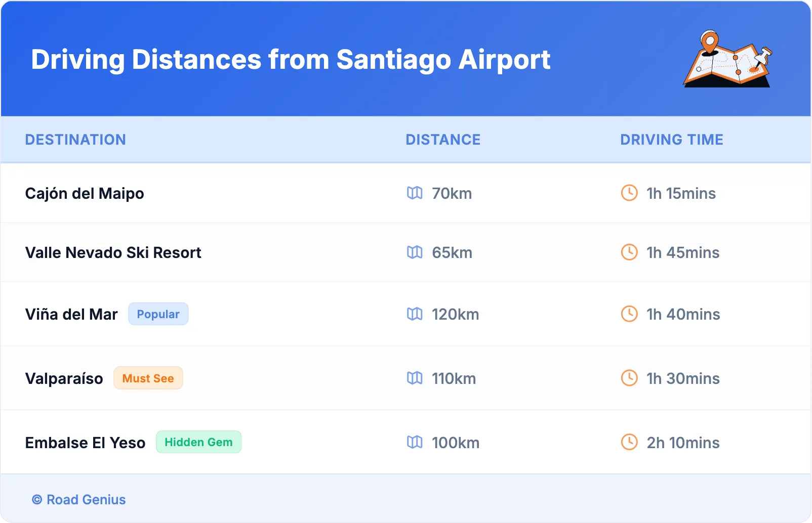Click the Must See badge next to Valparaíso
Viewport: 812px width, 523px height.
point(148,378)
